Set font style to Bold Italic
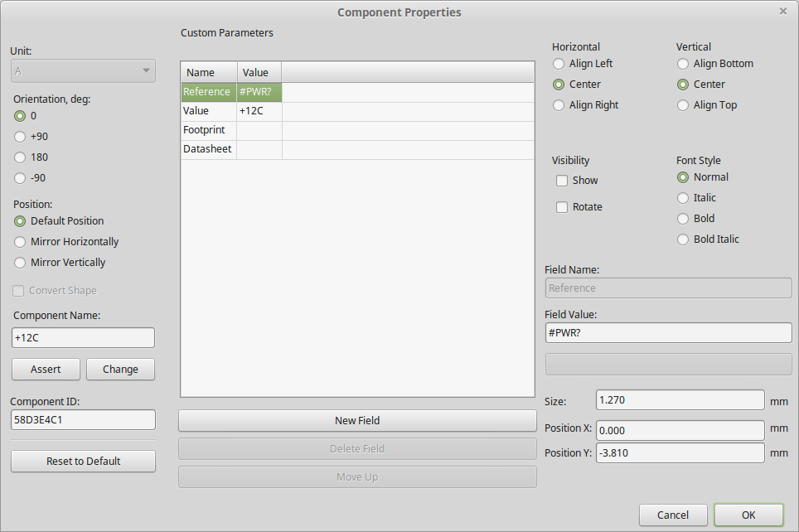Viewport: 799px width, 532px height. coord(683,239)
